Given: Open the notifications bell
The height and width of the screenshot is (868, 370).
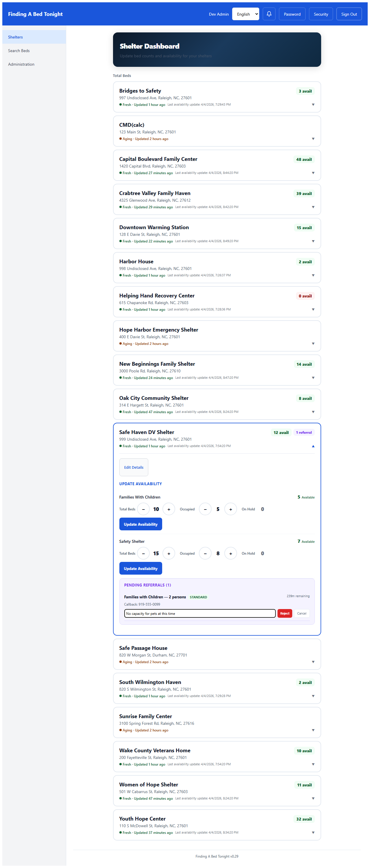Looking at the screenshot, I should pos(269,14).
